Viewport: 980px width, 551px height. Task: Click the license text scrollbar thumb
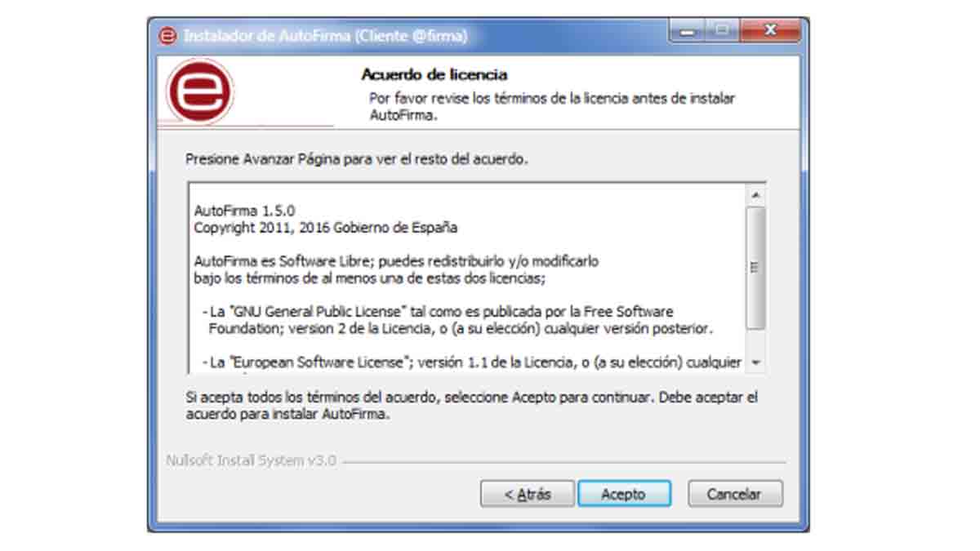755,268
